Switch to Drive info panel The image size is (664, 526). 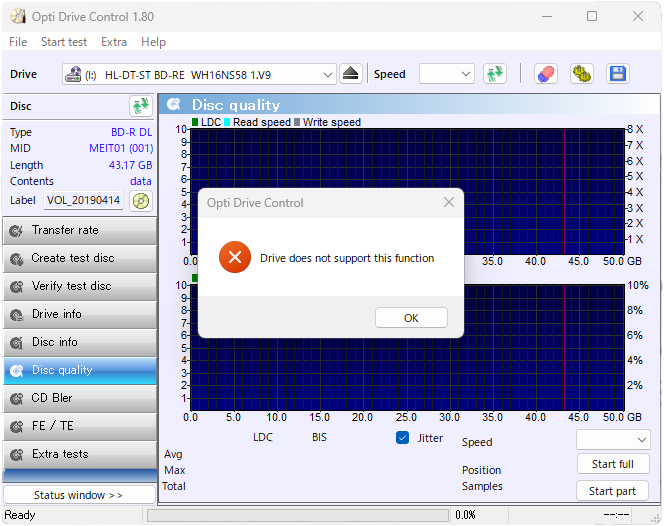click(x=80, y=314)
